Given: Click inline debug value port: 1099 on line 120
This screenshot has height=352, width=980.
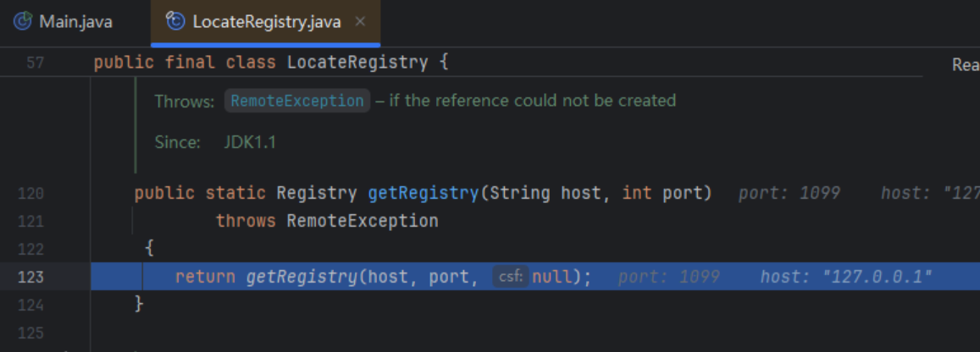Looking at the screenshot, I should coord(789,194).
